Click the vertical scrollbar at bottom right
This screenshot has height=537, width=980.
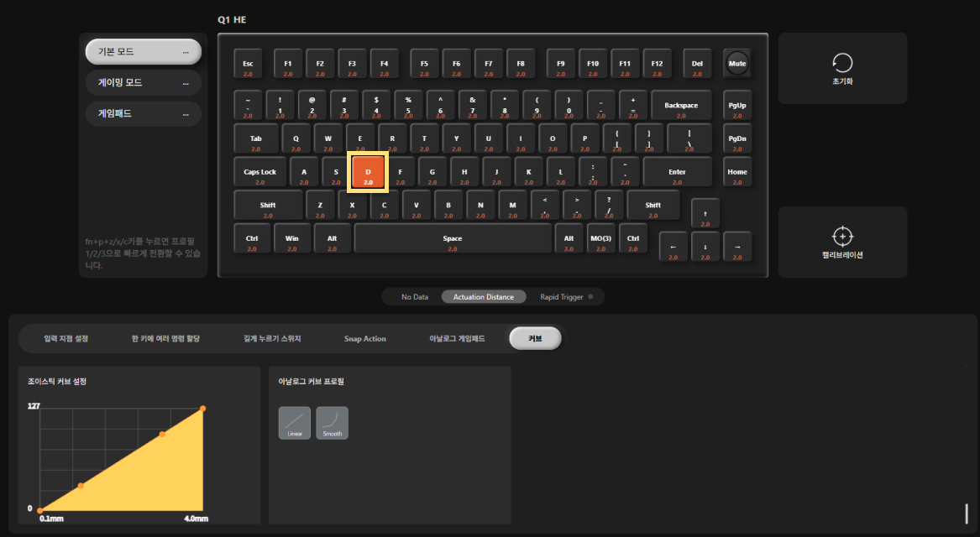(967, 514)
